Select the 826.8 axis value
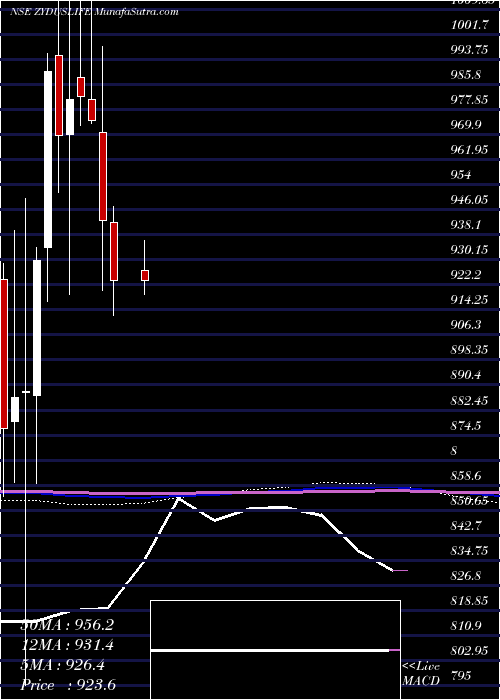Image resolution: width=500 pixels, height=700 pixels. 466,576
